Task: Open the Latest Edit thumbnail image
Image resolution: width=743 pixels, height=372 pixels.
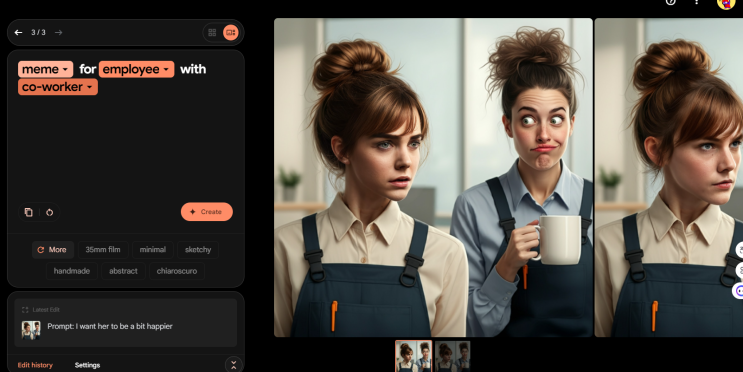Action: [31, 330]
